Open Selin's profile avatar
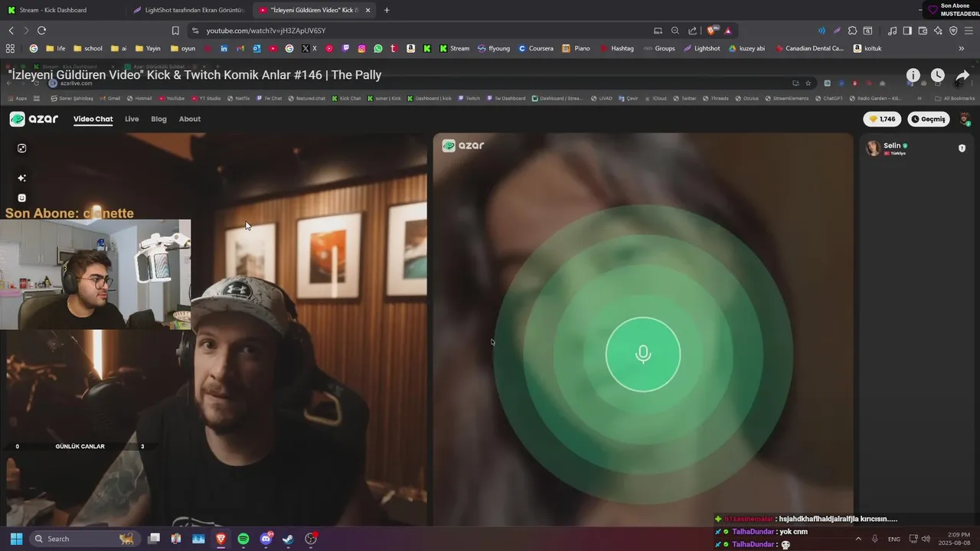Image resolution: width=980 pixels, height=551 pixels. [873, 148]
